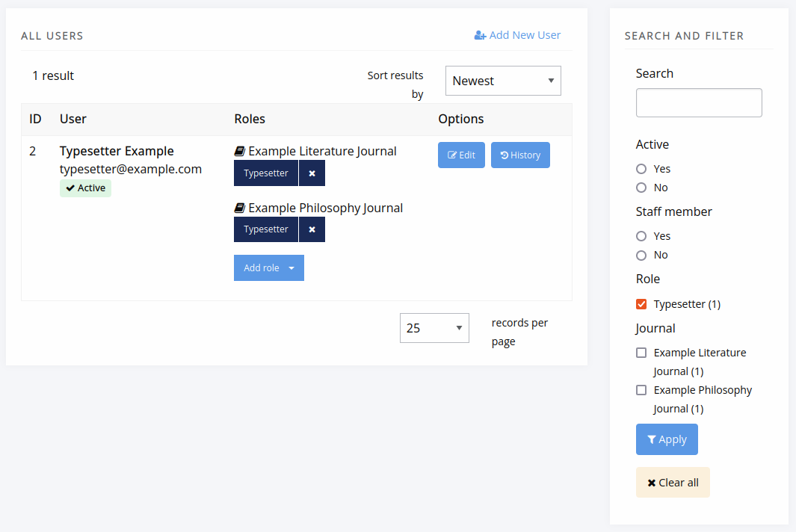Remove Typesetter role from Example Philosophy Journal
Screen dimensions: 796x532
312,229
